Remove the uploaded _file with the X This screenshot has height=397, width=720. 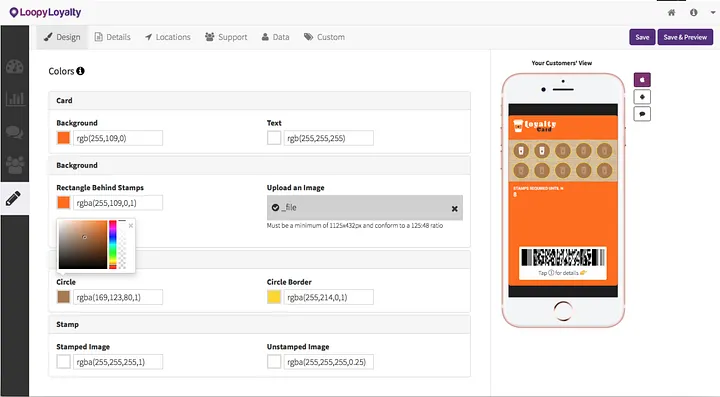coord(455,209)
